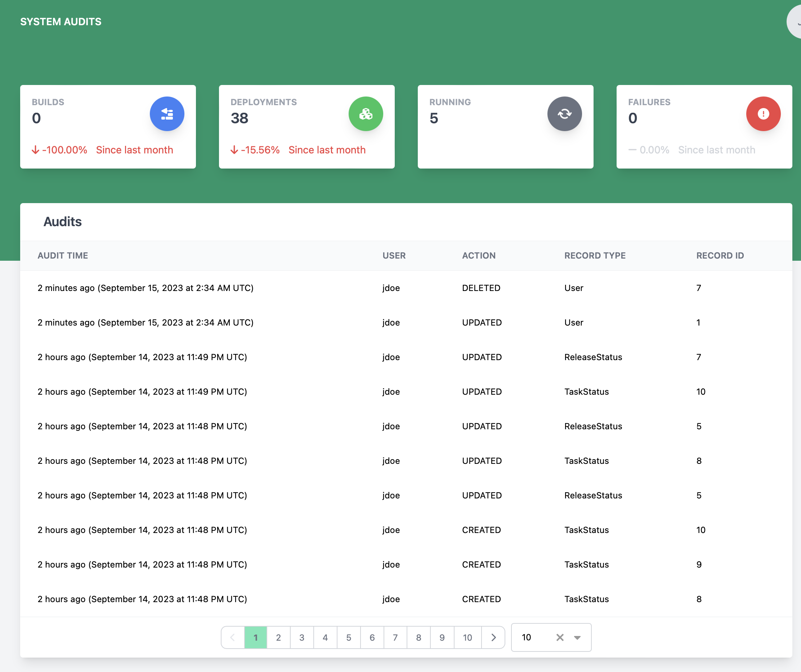Click the gray Running sync icon
Screen dimensions: 801x672
(x=564, y=114)
